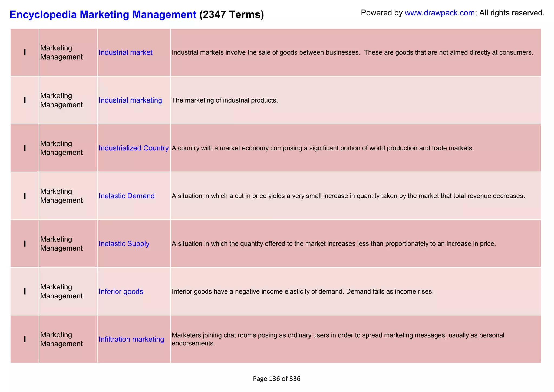
Task: Open the Inelastic Supply term link
Action: tap(124, 244)
